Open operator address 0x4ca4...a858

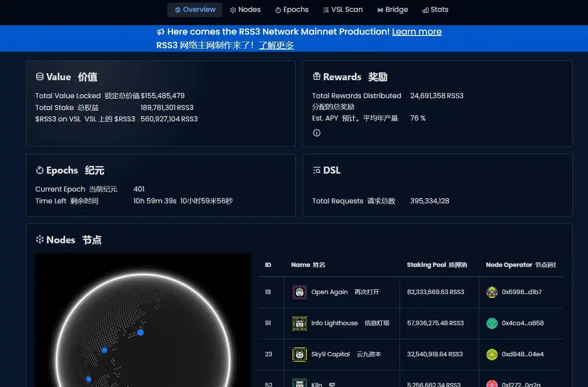523,323
